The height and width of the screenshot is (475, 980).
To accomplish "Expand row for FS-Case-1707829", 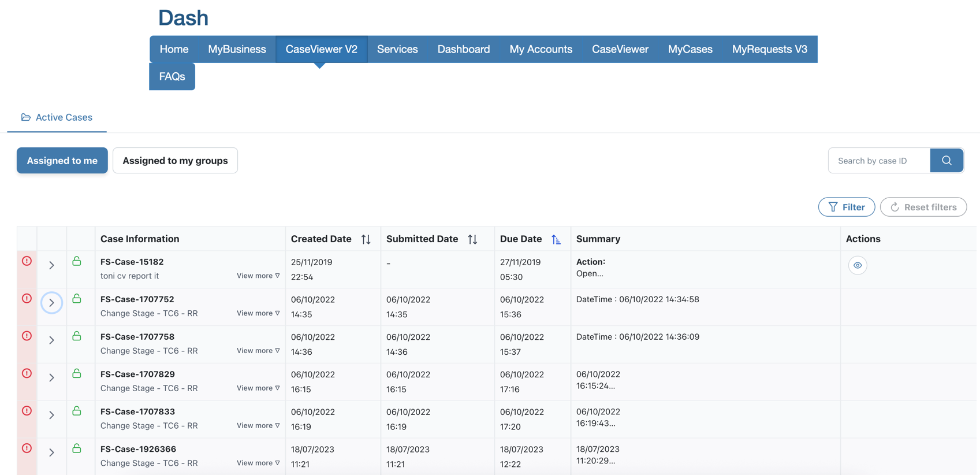I will (x=51, y=378).
